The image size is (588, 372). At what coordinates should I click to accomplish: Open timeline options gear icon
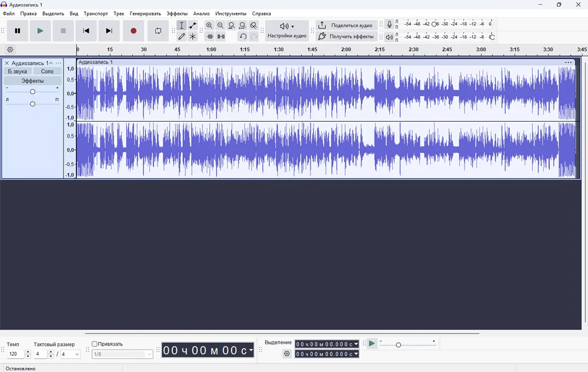tap(10, 49)
